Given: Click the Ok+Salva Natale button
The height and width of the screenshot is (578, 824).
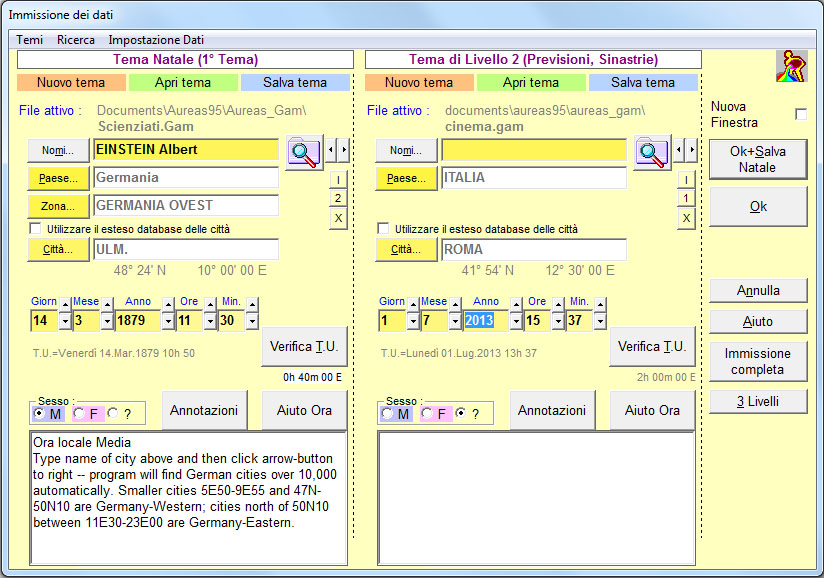Looking at the screenshot, I should [x=758, y=159].
